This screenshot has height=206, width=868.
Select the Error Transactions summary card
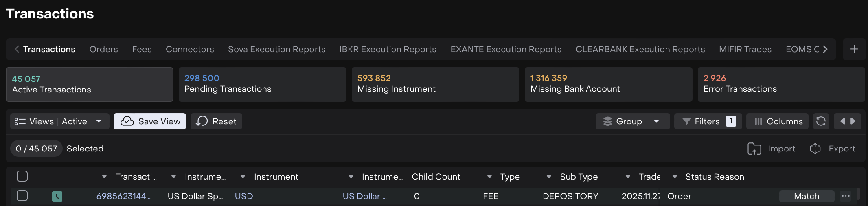click(781, 84)
